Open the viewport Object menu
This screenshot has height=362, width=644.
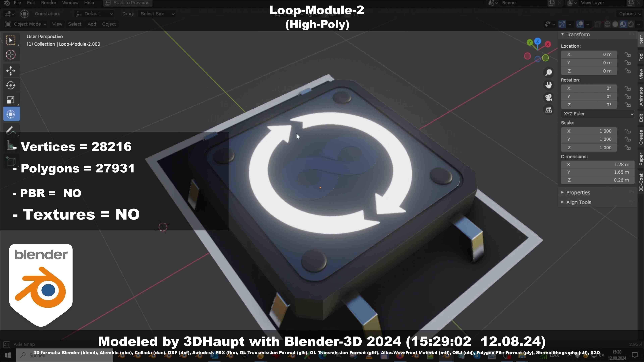point(109,24)
